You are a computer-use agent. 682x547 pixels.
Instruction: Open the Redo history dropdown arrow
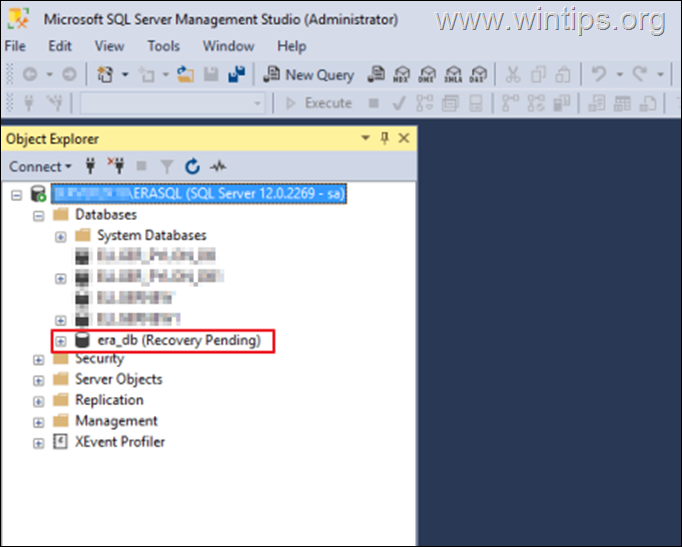[x=660, y=75]
